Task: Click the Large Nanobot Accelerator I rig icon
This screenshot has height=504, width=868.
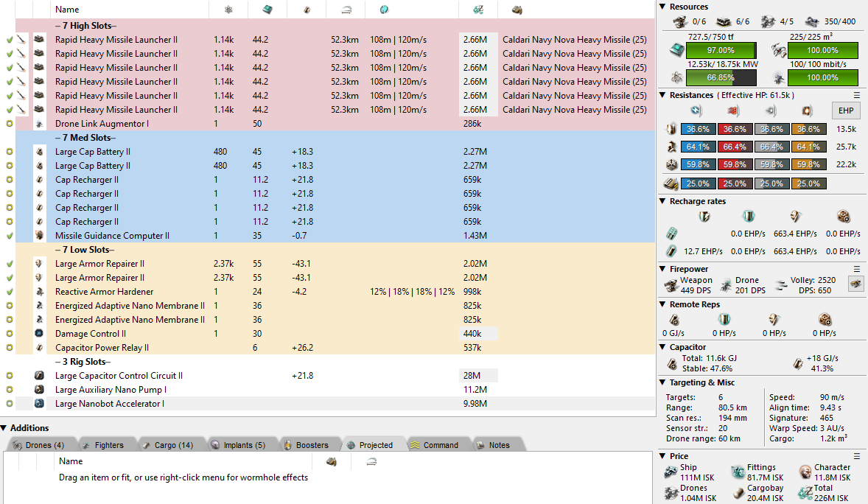Action: (39, 404)
